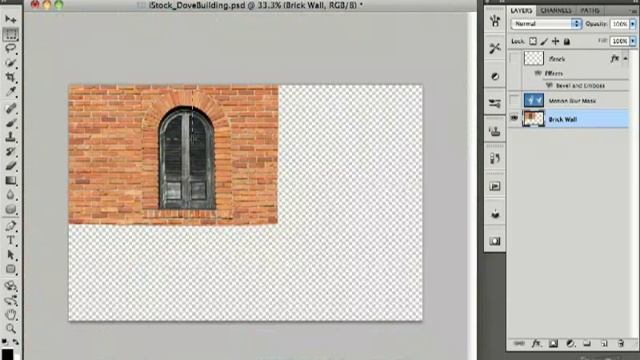Screen dimensions: 640x360
Task: Toggle lock image pixels
Action: (x=544, y=41)
